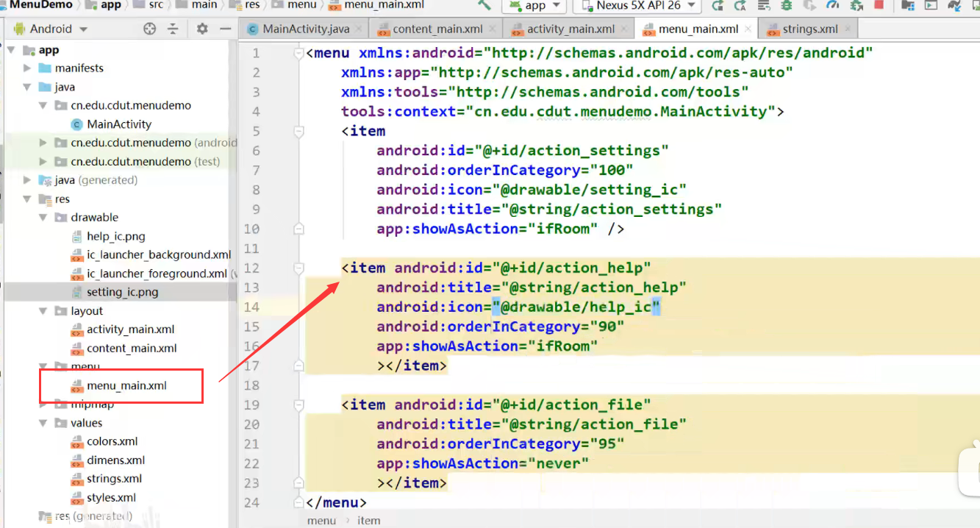980x528 pixels.
Task: Open the Nexus 5X API 26 device dropdown
Action: [x=637, y=5]
